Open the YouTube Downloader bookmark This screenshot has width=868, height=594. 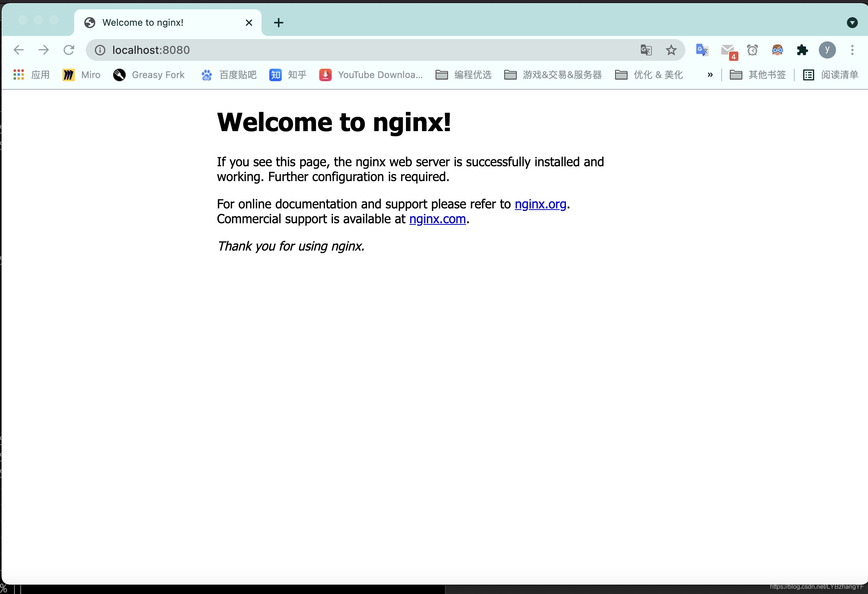[x=371, y=75]
